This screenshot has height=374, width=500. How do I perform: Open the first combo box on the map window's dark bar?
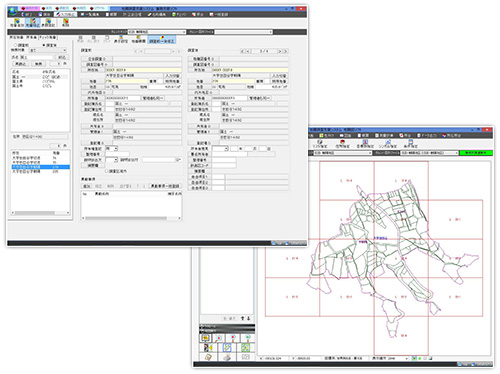tap(343, 153)
